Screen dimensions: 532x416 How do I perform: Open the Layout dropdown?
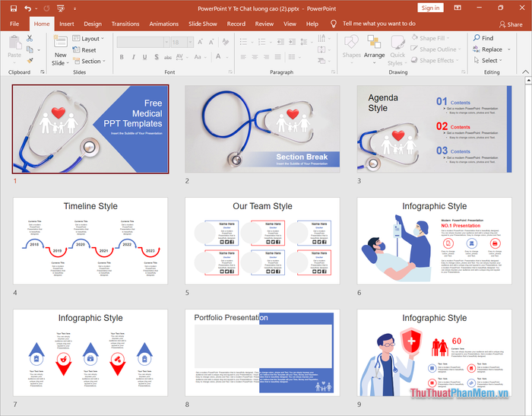click(89, 38)
